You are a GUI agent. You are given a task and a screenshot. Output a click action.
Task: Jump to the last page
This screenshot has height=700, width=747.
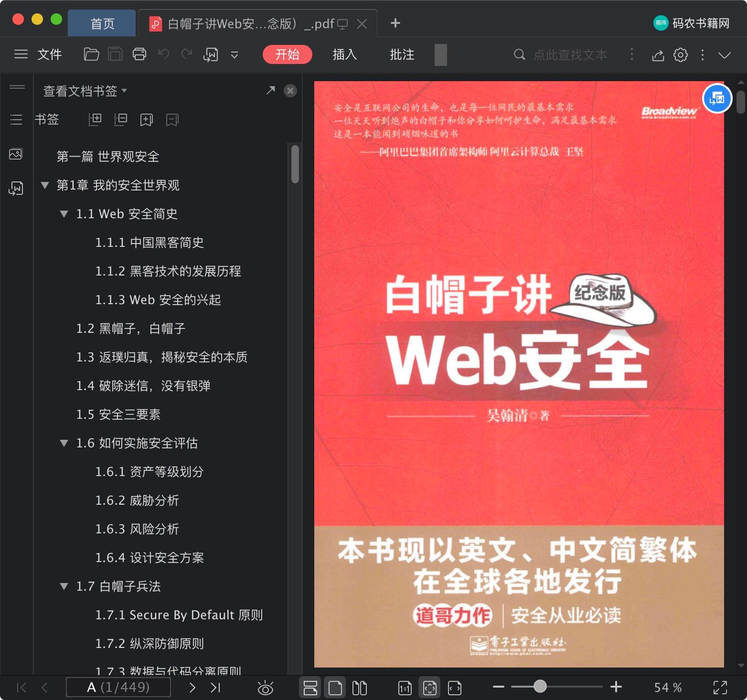pos(215,688)
